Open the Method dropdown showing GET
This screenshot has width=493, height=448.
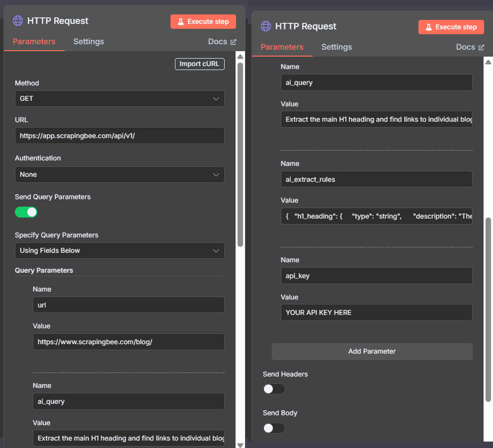pyautogui.click(x=119, y=98)
